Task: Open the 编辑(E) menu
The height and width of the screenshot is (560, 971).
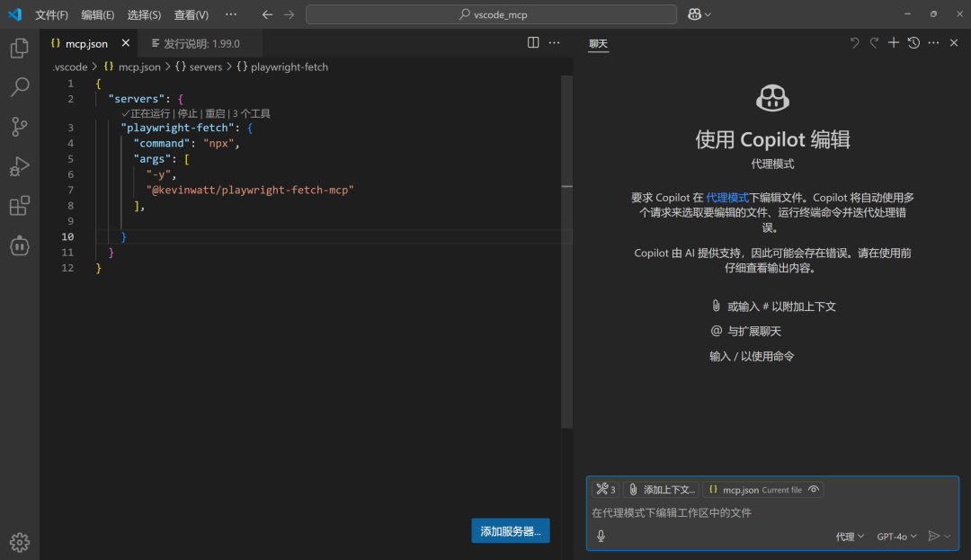Action: [98, 14]
